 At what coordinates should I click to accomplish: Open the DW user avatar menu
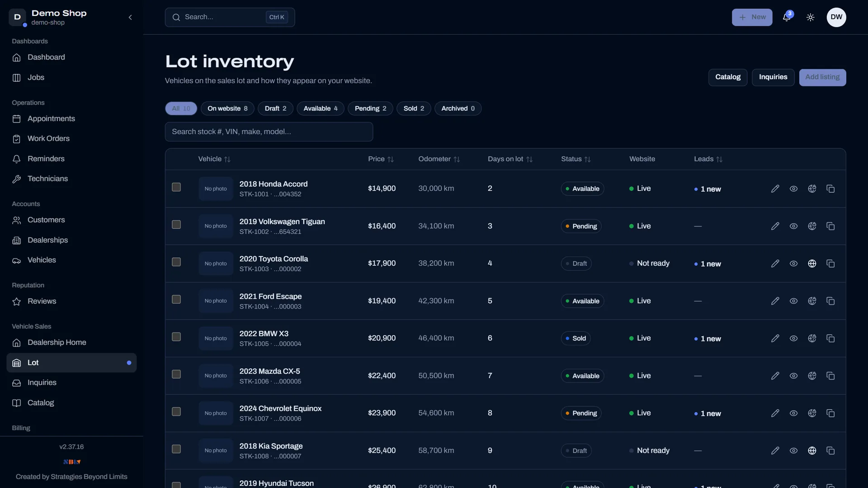coord(836,17)
